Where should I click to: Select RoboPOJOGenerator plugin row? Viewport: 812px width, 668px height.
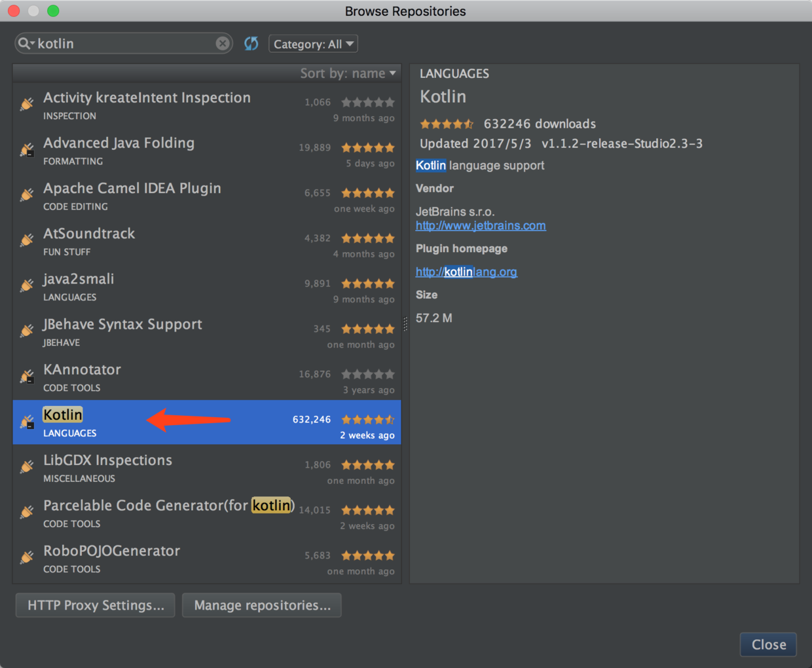click(207, 558)
